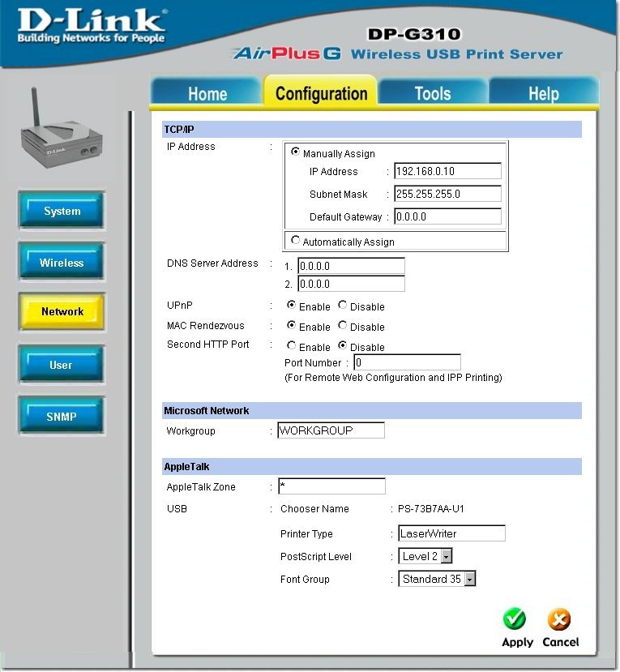
Task: Click the AirPlus G product logo
Action: click(287, 54)
